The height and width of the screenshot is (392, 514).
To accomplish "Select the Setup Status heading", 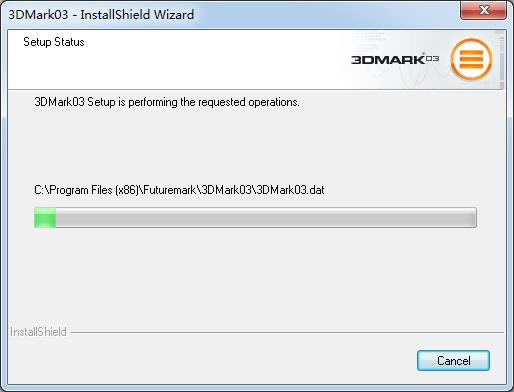I will click(54, 42).
